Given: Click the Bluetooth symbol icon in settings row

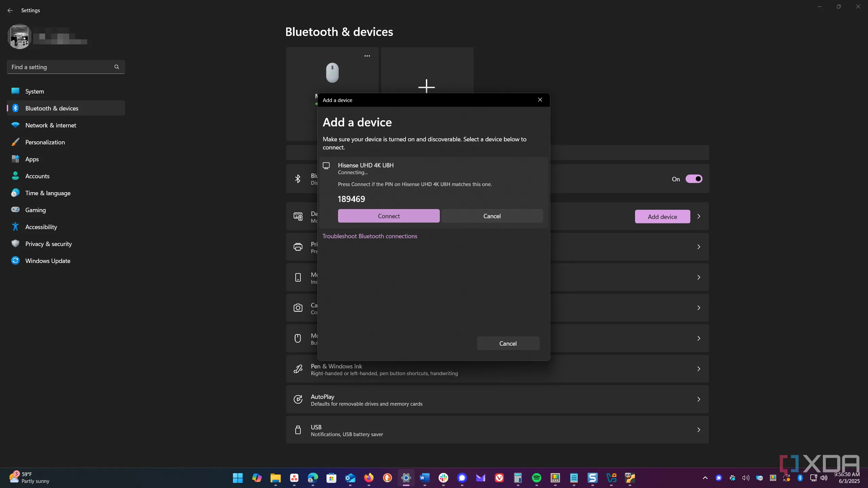Looking at the screenshot, I should pyautogui.click(x=298, y=179).
